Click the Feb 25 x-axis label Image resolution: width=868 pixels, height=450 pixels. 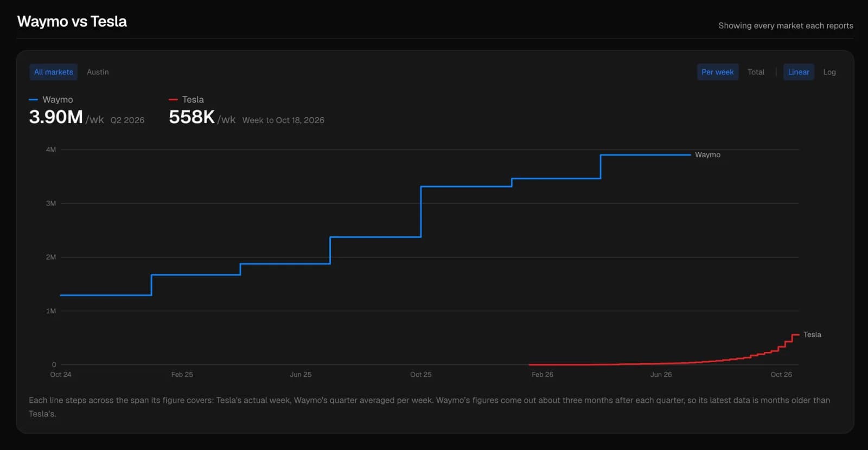click(x=182, y=375)
